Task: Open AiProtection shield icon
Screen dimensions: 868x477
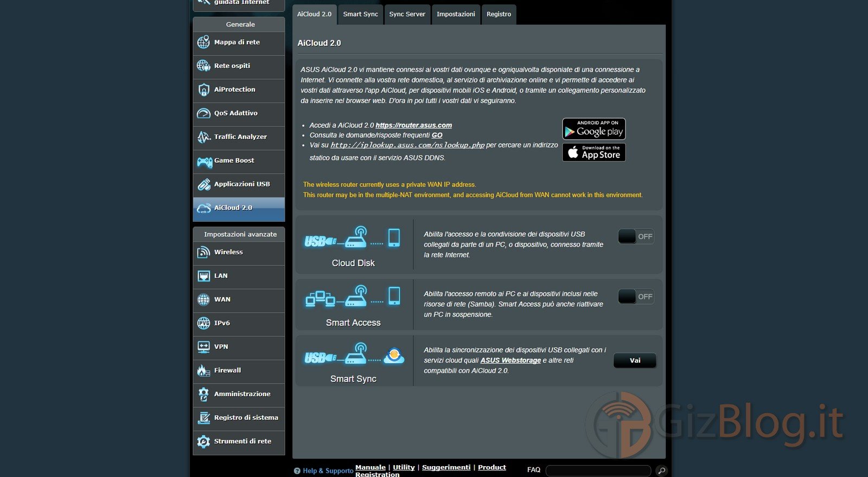Action: click(203, 89)
